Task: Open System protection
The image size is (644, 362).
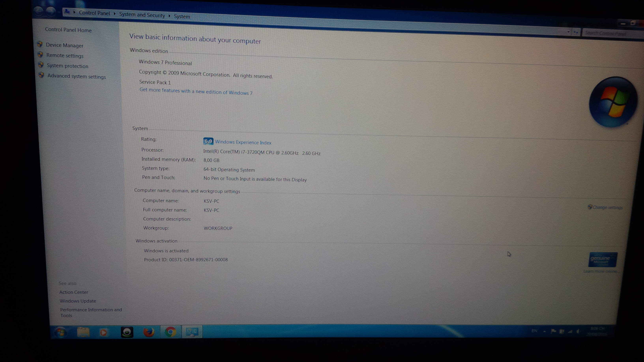Action: point(67,66)
